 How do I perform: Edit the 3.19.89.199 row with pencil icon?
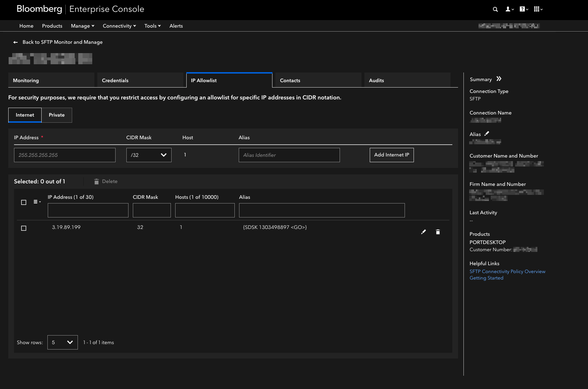pos(424,232)
